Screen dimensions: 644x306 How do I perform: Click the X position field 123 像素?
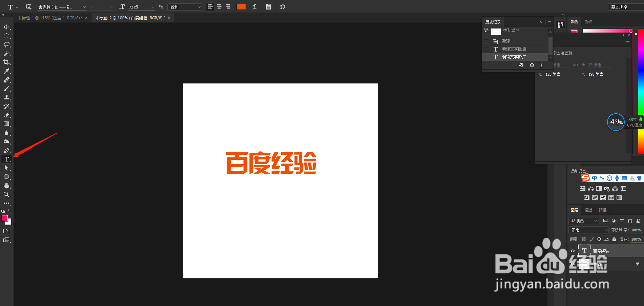point(557,74)
